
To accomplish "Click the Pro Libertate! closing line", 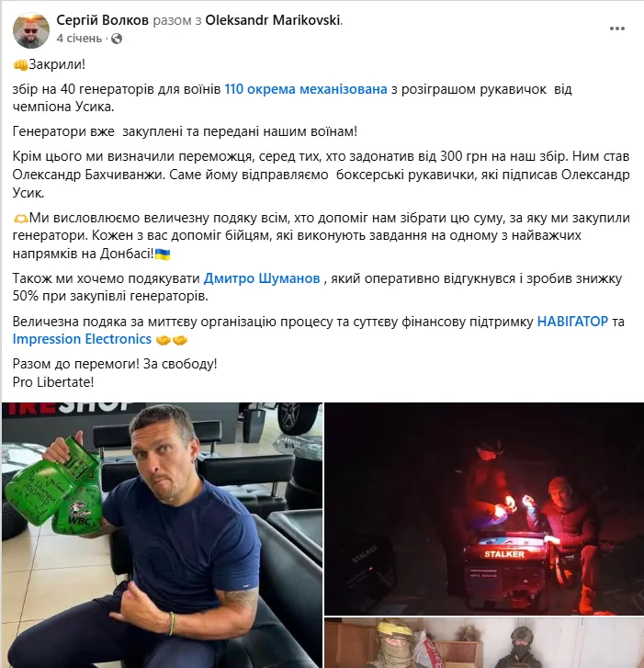I will pos(53,381).
